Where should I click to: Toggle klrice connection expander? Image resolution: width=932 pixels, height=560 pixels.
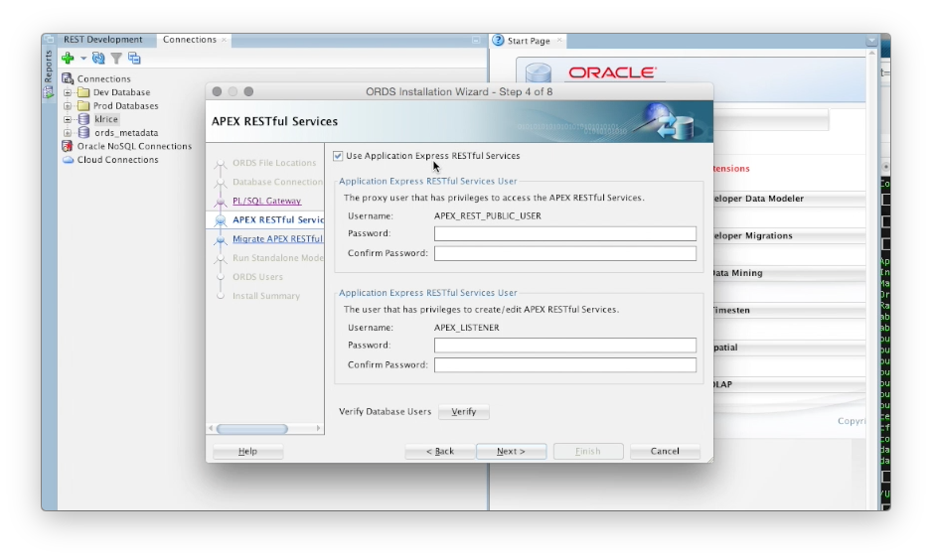coord(68,119)
